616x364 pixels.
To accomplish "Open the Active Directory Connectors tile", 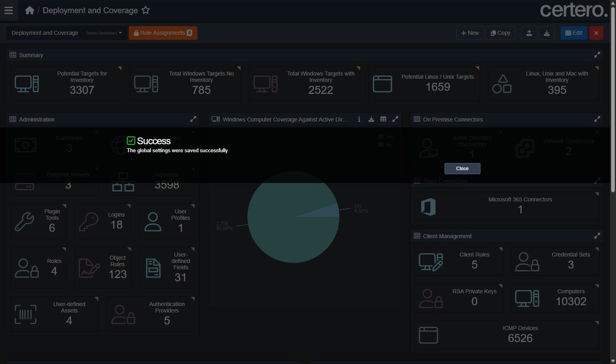I will 459,147.
